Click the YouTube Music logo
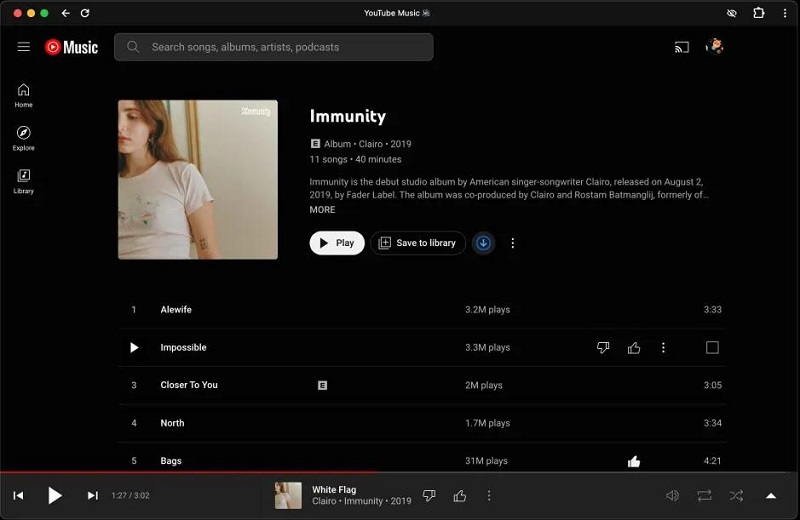This screenshot has height=520, width=800. click(x=71, y=47)
